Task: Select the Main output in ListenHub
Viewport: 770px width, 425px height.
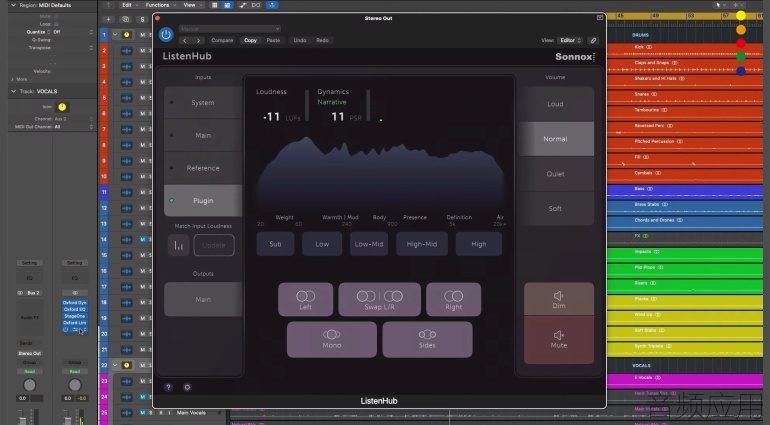Action: pyautogui.click(x=203, y=299)
